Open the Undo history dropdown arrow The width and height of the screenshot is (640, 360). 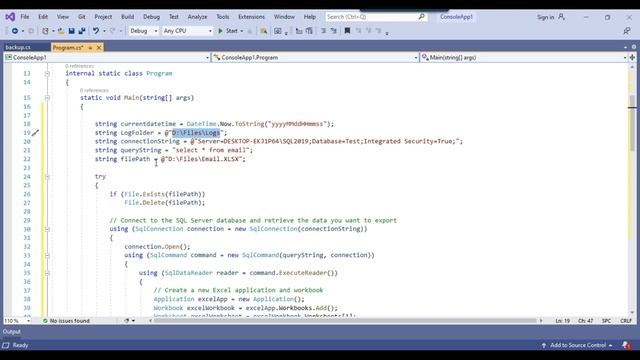coord(104,31)
